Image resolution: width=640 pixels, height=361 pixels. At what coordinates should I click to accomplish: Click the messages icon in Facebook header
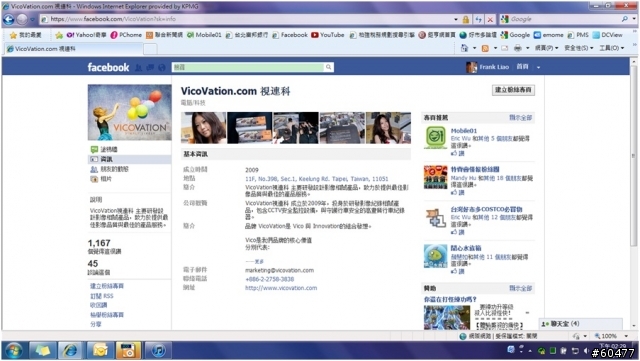150,68
